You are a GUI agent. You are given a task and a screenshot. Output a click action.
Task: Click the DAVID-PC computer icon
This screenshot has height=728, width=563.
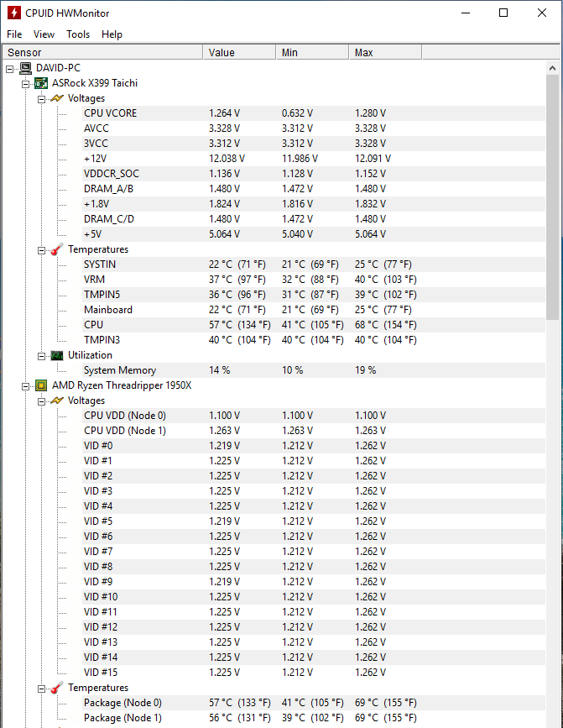pos(26,68)
